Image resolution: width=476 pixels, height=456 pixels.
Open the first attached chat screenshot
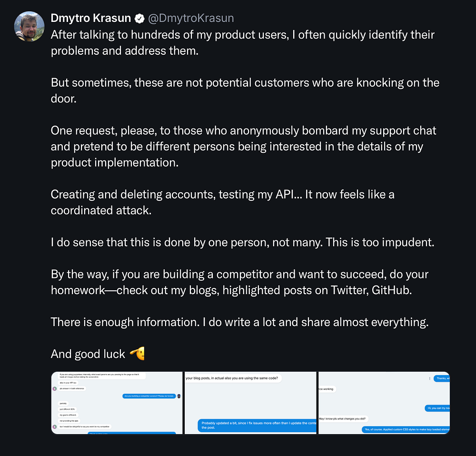tap(117, 403)
